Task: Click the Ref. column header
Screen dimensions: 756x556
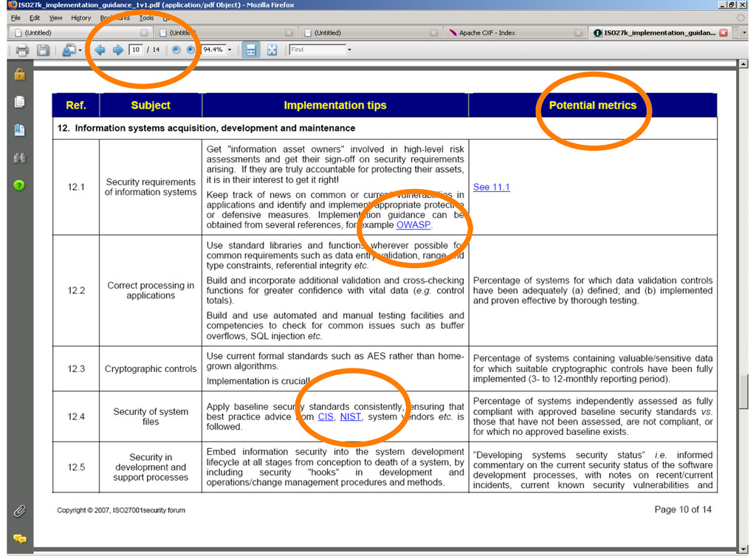Action: click(76, 105)
